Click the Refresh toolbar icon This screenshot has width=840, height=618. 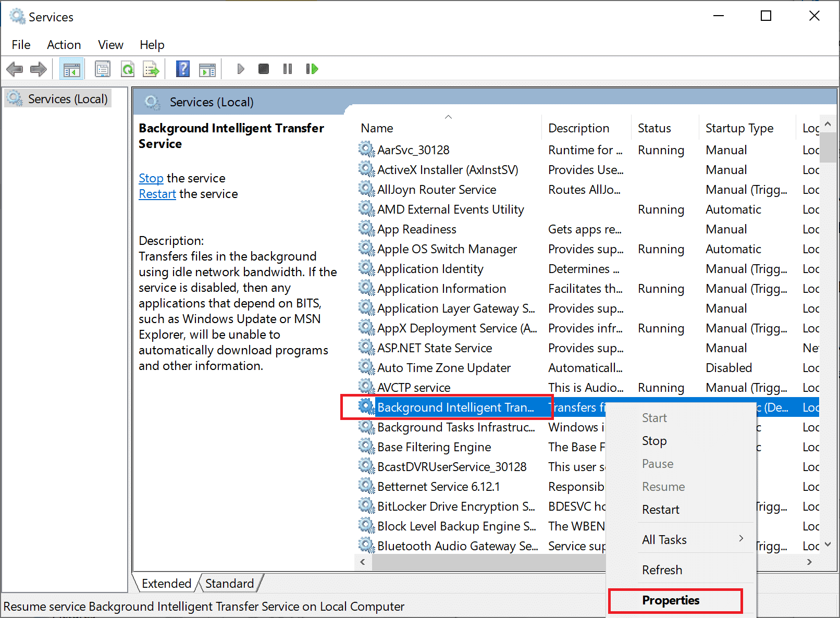128,69
